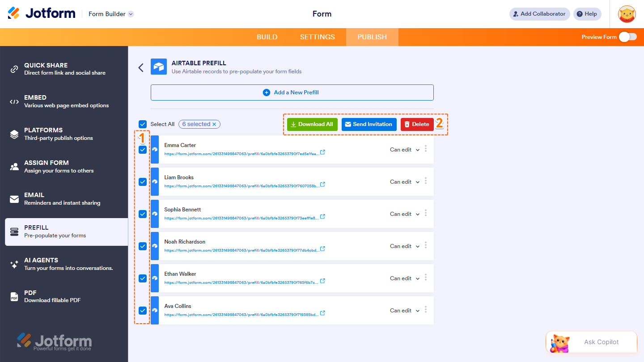Open Can edit dropdown for Sophia Bennett
Image resolution: width=644 pixels, height=362 pixels.
pos(405,214)
